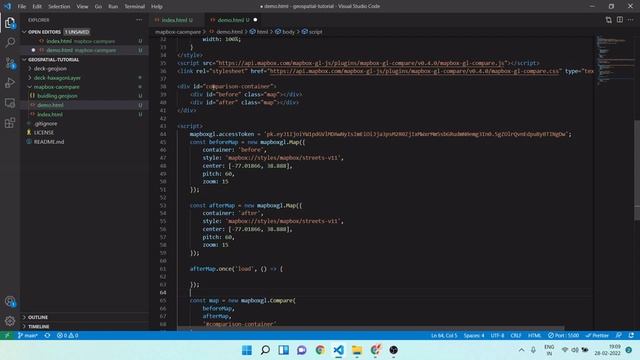Open the Accounts menu icon
Image resolution: width=640 pixels, height=360 pixels.
click(x=10, y=302)
